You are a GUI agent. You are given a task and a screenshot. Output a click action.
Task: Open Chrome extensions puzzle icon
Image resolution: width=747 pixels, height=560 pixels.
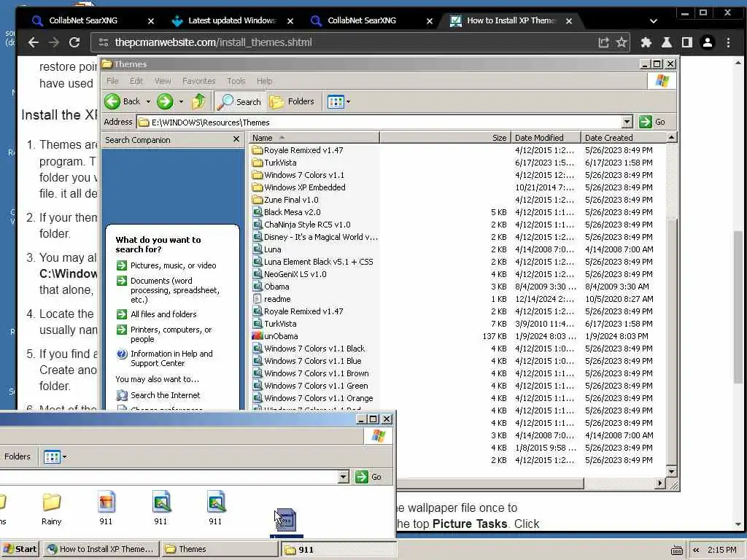coord(646,42)
